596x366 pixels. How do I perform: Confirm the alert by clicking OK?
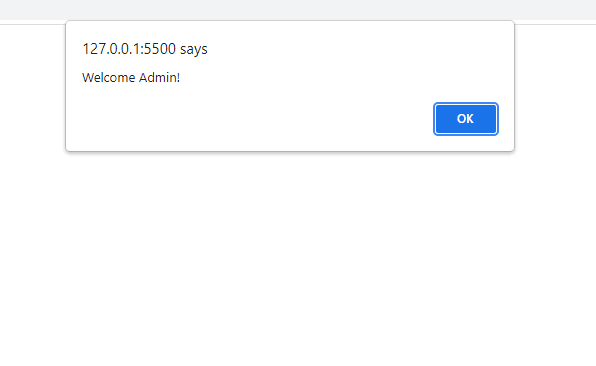[x=466, y=119]
